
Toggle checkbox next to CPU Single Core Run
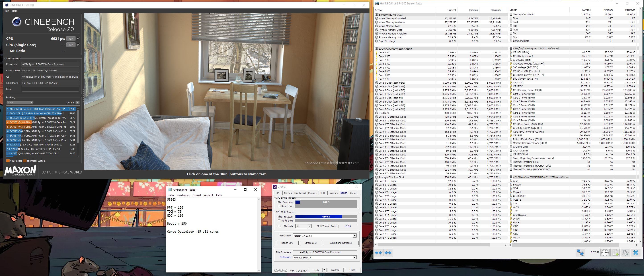point(78,45)
